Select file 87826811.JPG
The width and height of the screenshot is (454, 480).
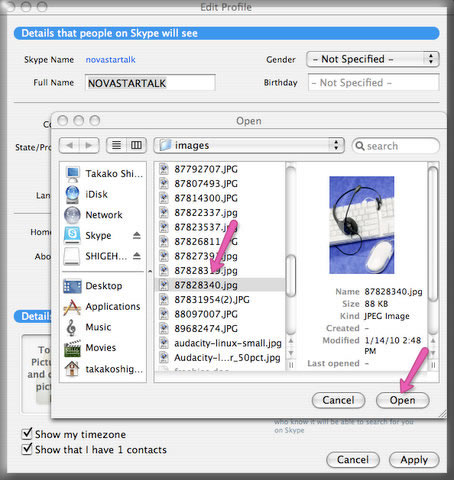[x=220, y=242]
